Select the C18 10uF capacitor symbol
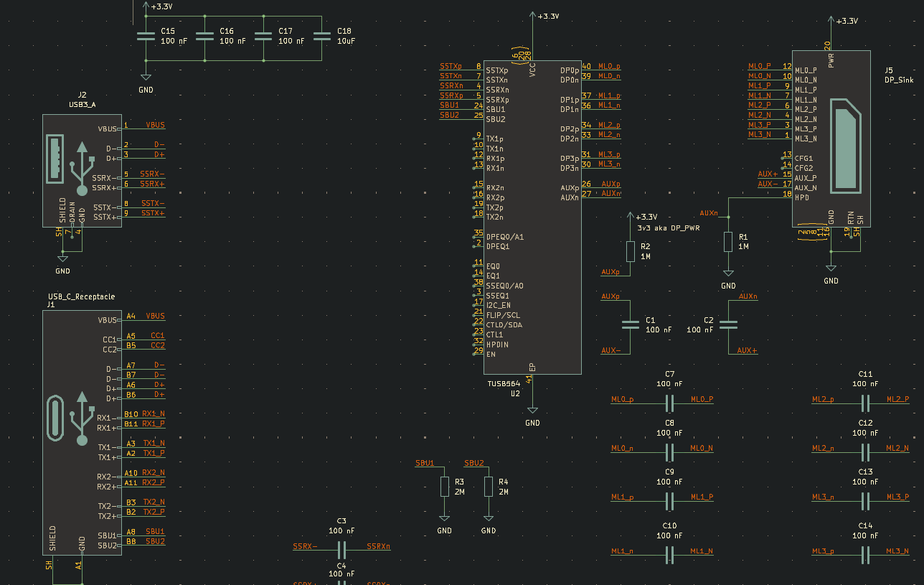This screenshot has height=585, width=924. coord(322,36)
